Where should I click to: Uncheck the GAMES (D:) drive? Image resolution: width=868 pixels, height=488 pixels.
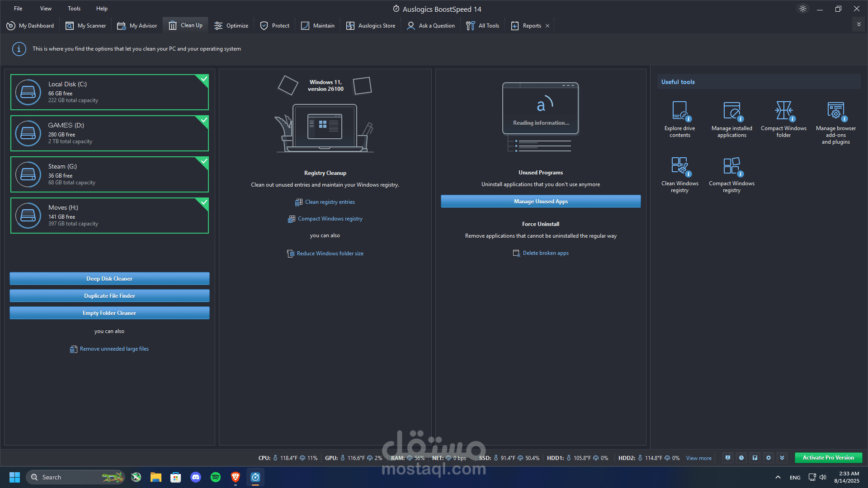[x=109, y=133]
